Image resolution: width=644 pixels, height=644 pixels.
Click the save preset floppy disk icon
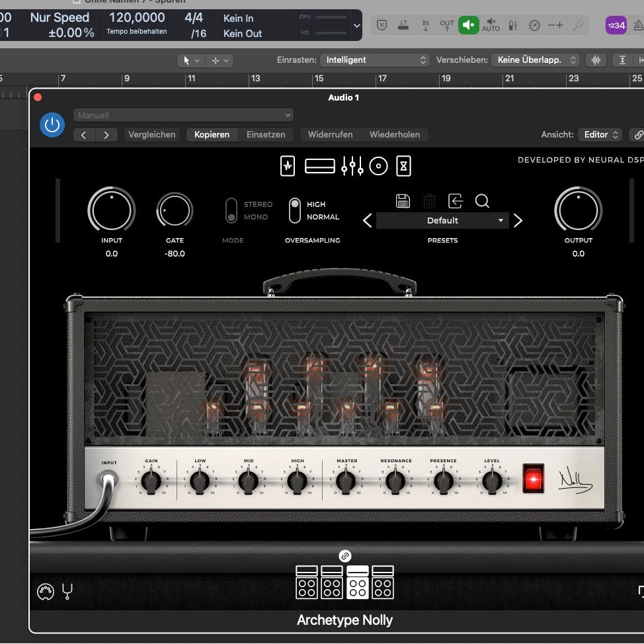coord(403,201)
